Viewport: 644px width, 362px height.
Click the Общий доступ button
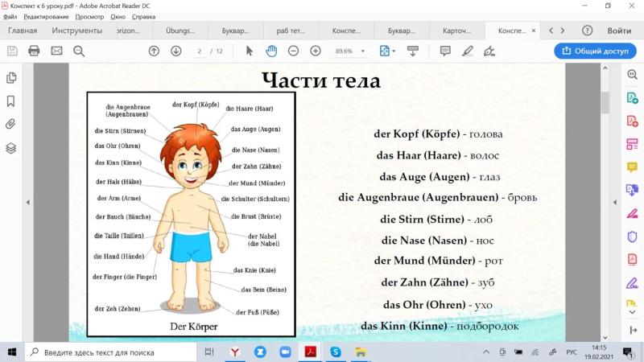click(x=595, y=51)
